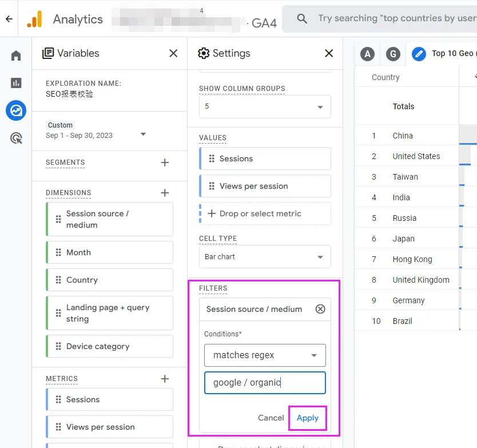The height and width of the screenshot is (448, 477).
Task: Click the CELL TYPE section label
Action: 218,239
